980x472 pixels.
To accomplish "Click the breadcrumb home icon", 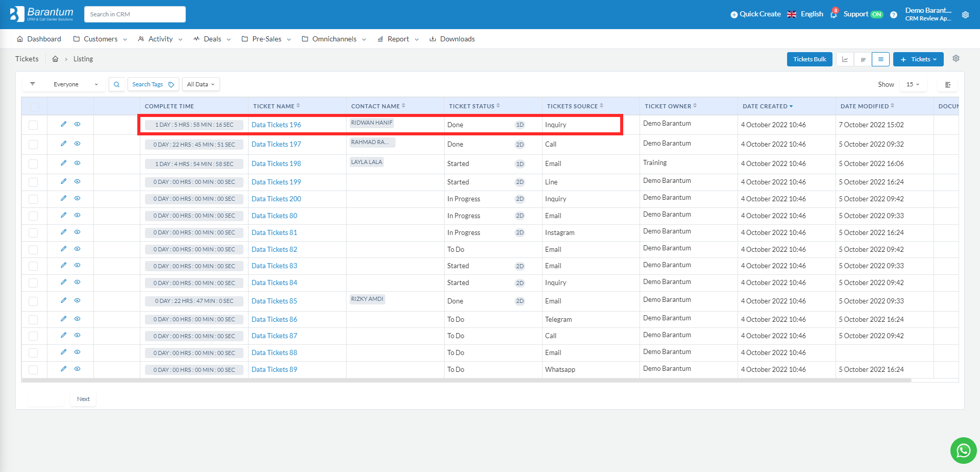I will pos(55,59).
